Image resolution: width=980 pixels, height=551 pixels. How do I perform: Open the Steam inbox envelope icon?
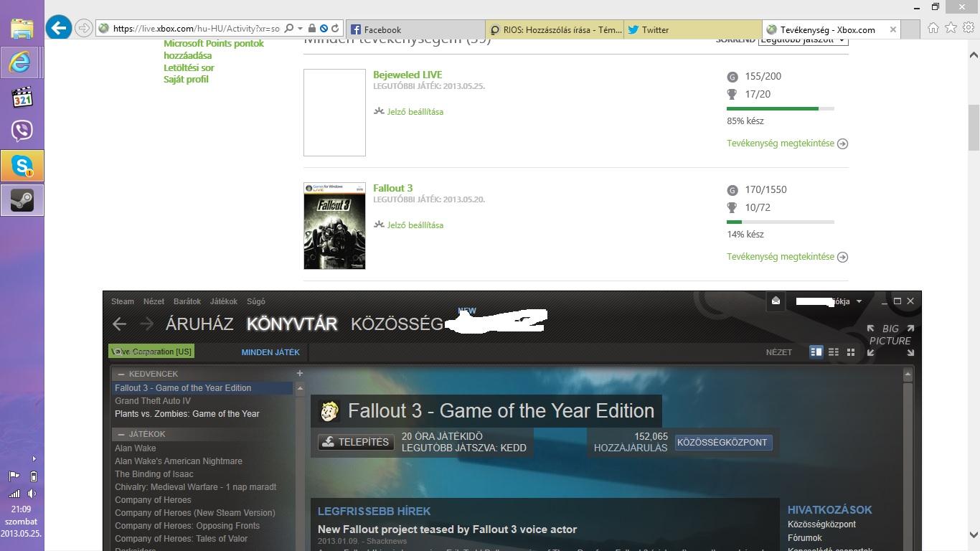(776, 301)
